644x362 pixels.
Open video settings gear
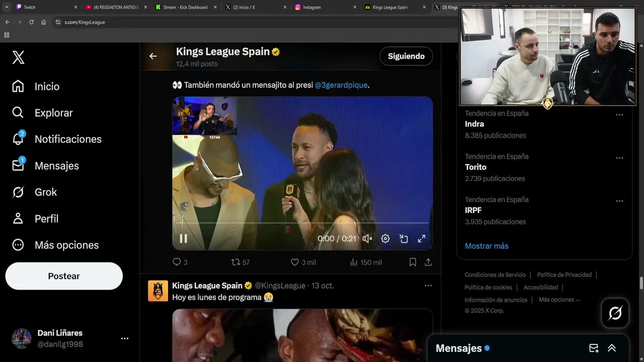[385, 239]
